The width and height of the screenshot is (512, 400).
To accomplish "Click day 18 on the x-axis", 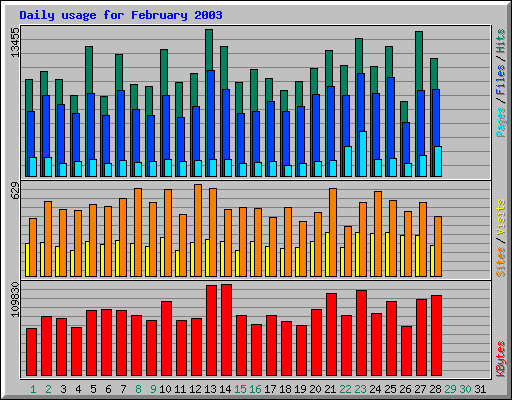I will pyautogui.click(x=285, y=389).
